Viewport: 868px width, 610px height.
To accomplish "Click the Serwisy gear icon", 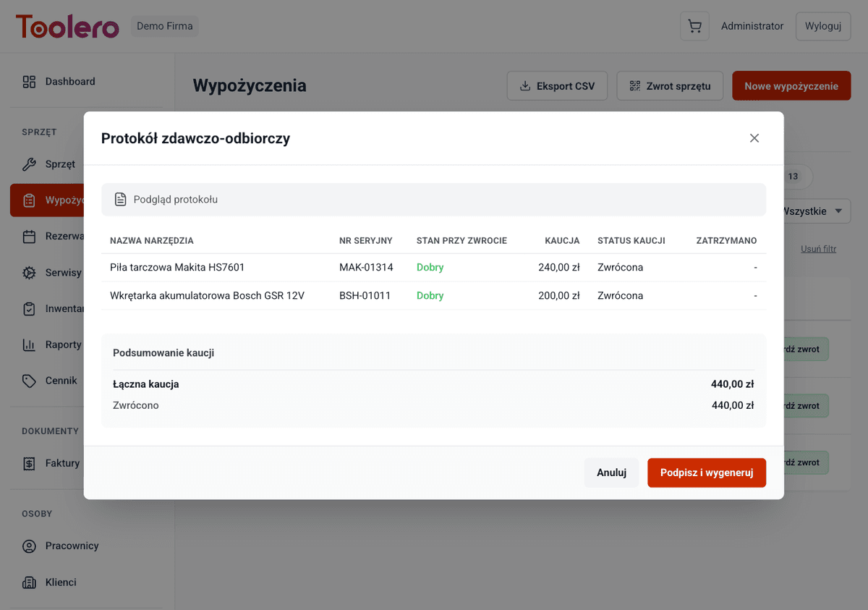I will (29, 273).
